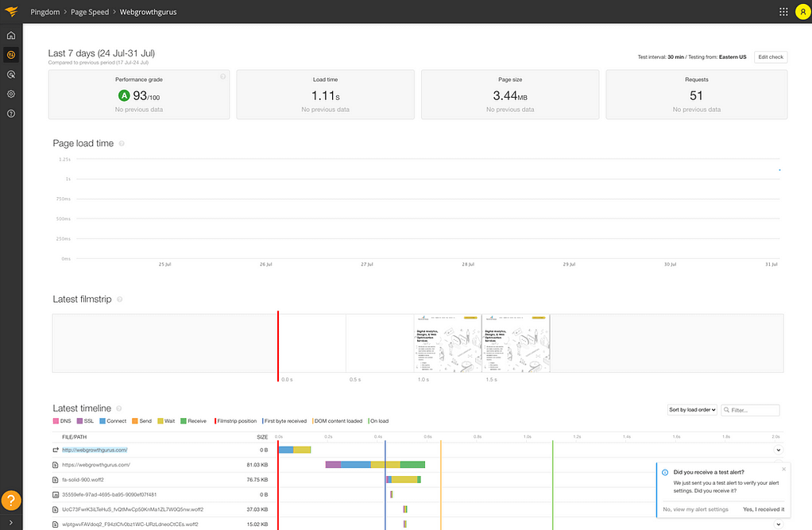Open the Page Speed speedometer icon in sidebar
The image size is (812, 530).
11,55
